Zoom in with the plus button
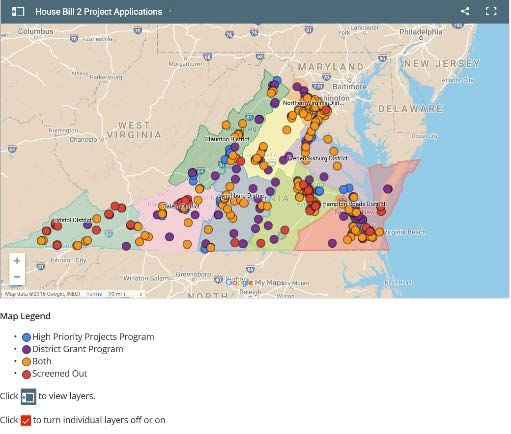The image size is (511, 434). click(x=17, y=261)
